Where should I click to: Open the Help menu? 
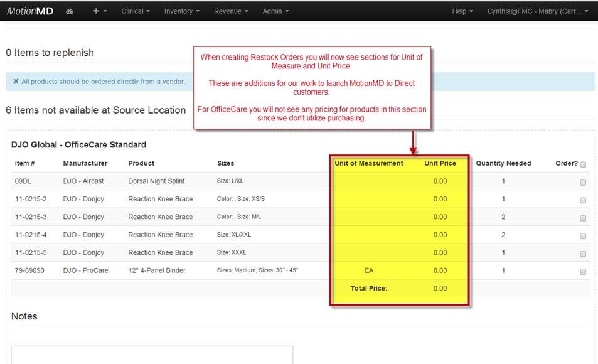(462, 11)
